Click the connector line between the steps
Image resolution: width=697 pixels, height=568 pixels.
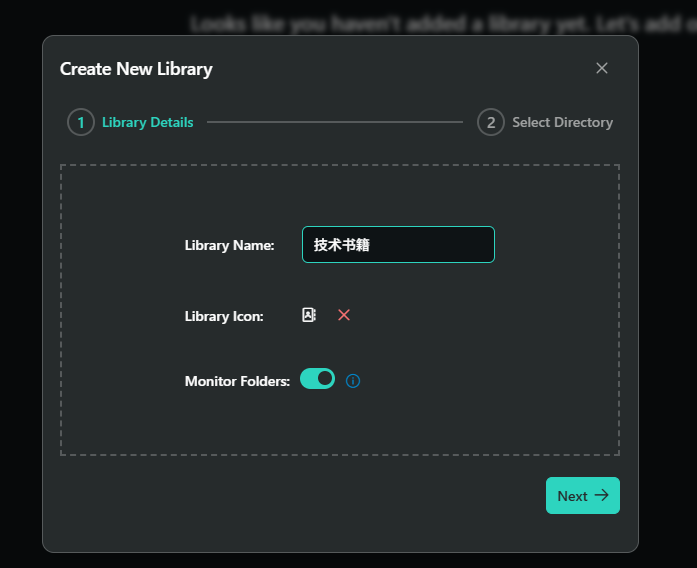[335, 122]
